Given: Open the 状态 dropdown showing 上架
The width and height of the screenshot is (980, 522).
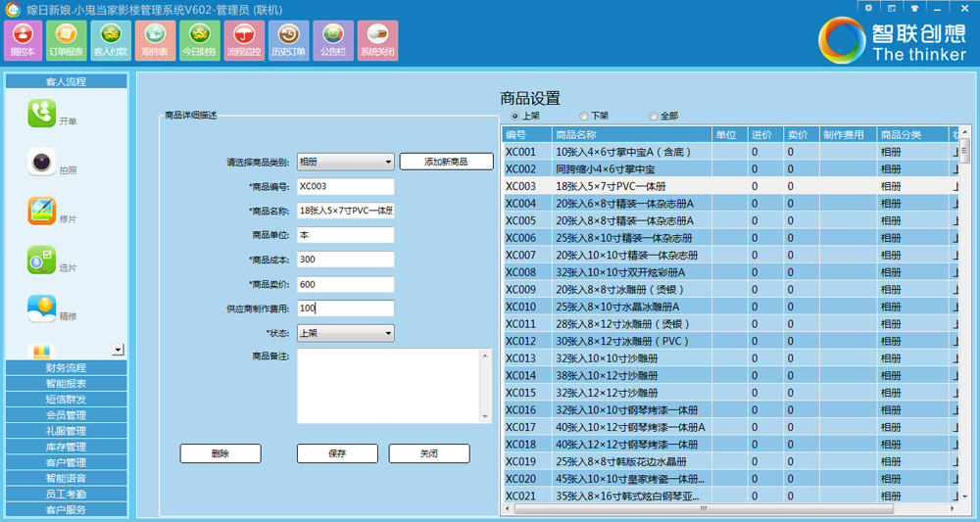Looking at the screenshot, I should pos(346,333).
